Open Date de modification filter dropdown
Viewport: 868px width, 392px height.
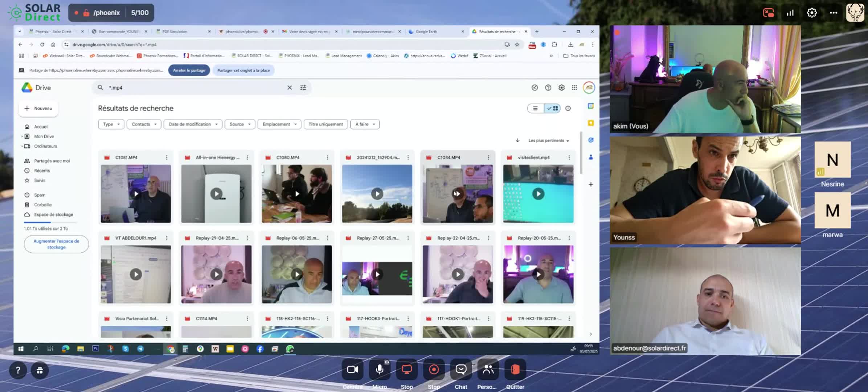pyautogui.click(x=193, y=124)
